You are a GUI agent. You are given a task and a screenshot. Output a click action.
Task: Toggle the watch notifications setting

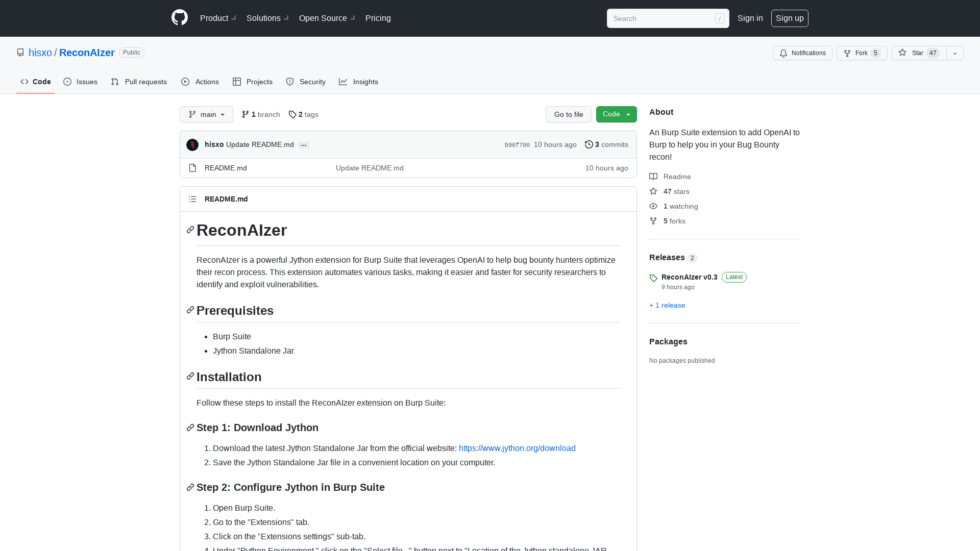click(x=802, y=53)
